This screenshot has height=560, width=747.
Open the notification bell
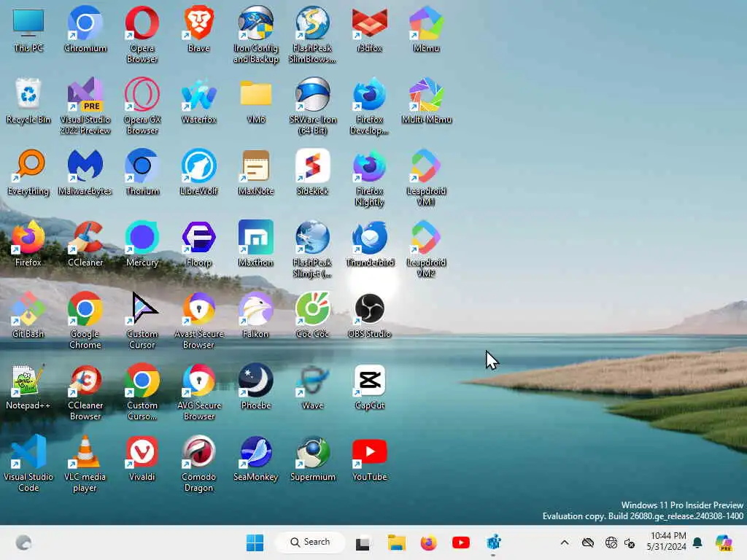point(698,542)
